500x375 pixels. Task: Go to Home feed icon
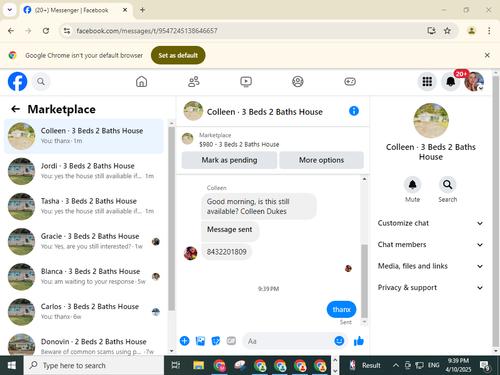click(141, 81)
